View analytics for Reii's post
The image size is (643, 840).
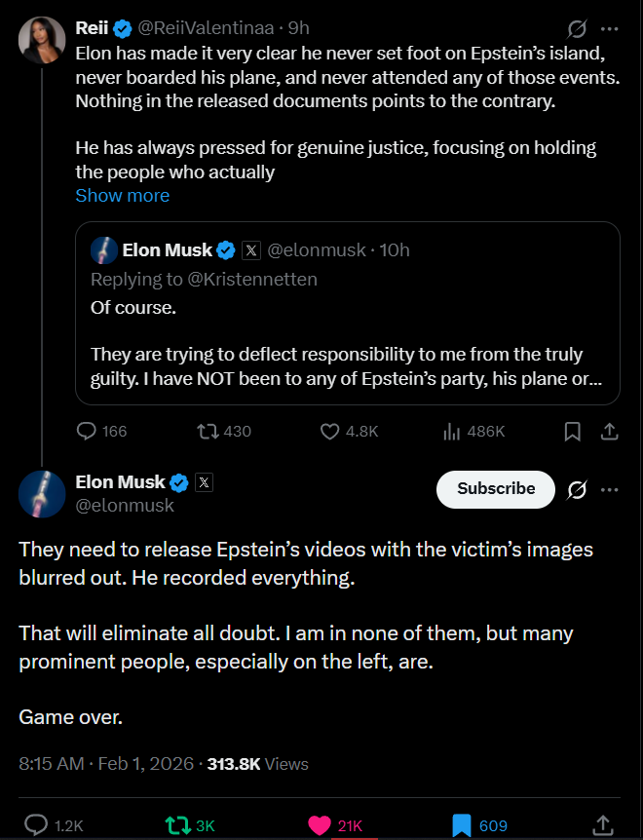[x=451, y=431]
